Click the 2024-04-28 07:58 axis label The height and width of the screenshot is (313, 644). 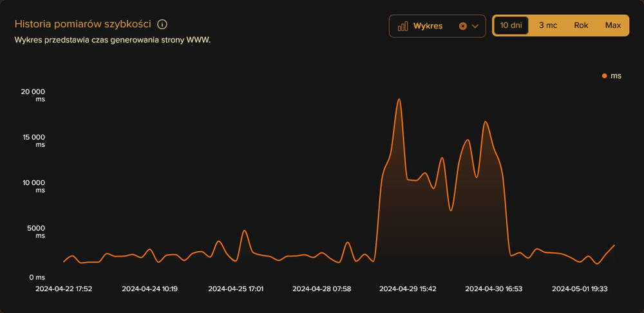tap(321, 289)
